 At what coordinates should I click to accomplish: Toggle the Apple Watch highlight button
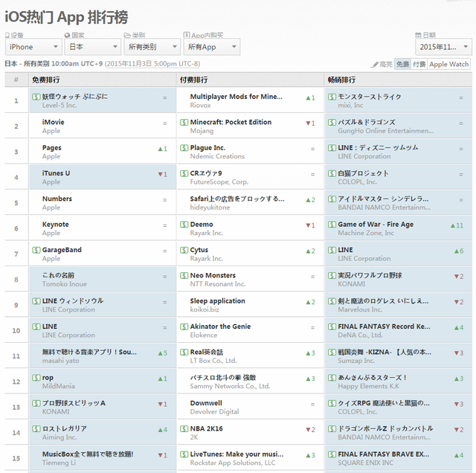[x=449, y=64]
